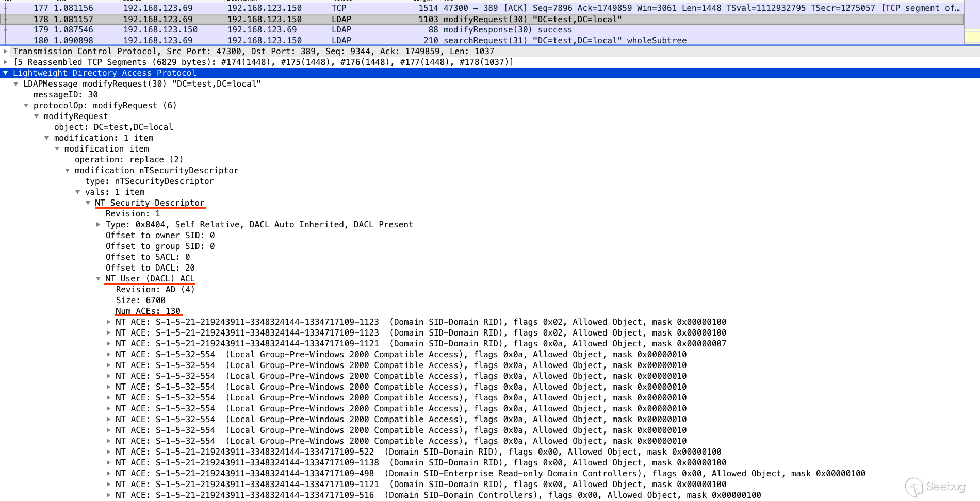Collapse the "vals: 1 item" node
980x501 pixels.
78,192
